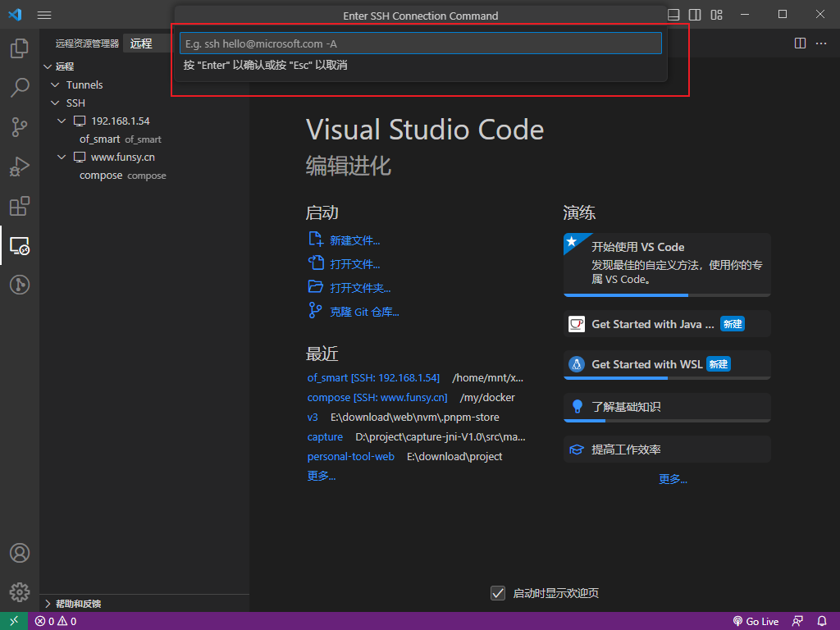Click 更多... under walkthroughs
The height and width of the screenshot is (630, 840).
click(x=673, y=479)
